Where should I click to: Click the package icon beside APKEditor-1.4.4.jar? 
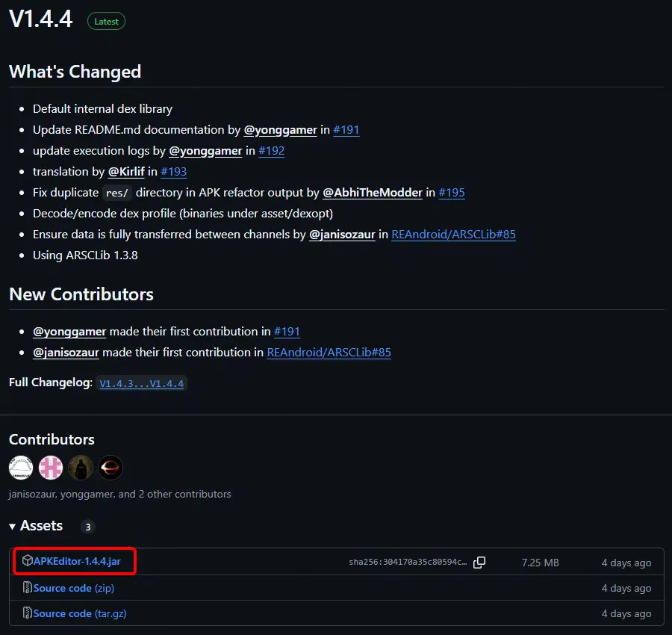click(x=28, y=562)
